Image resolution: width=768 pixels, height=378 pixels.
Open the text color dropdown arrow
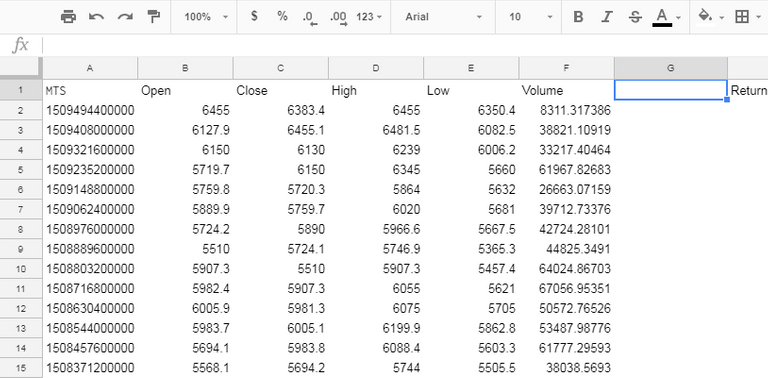click(x=678, y=18)
